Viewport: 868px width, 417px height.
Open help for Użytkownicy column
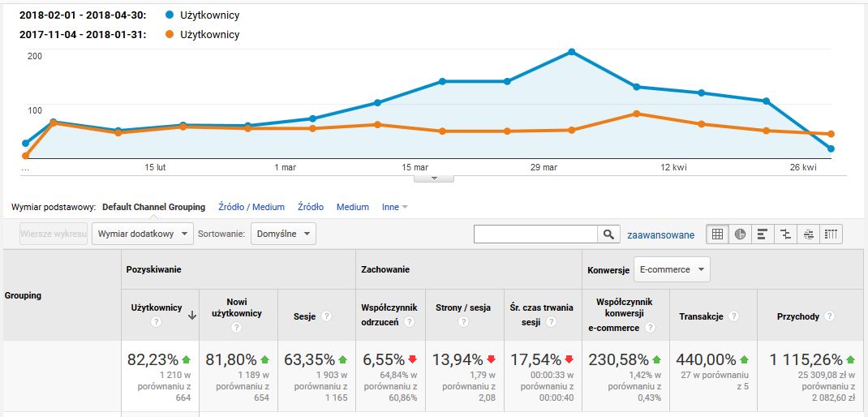pyautogui.click(x=156, y=321)
